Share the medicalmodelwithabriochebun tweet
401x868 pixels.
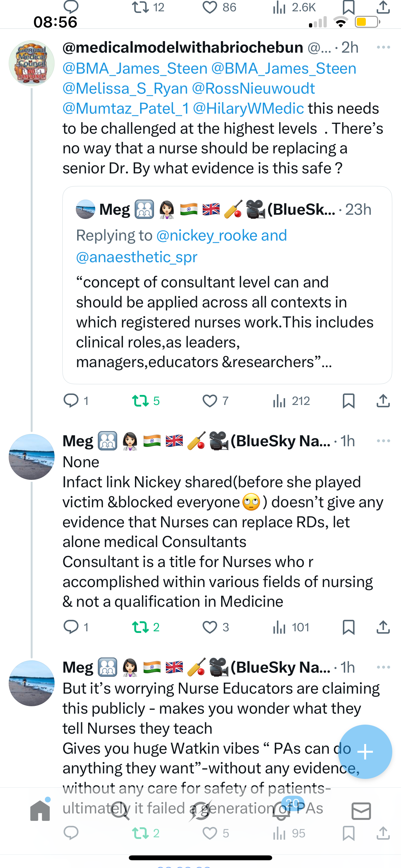pyautogui.click(x=383, y=401)
